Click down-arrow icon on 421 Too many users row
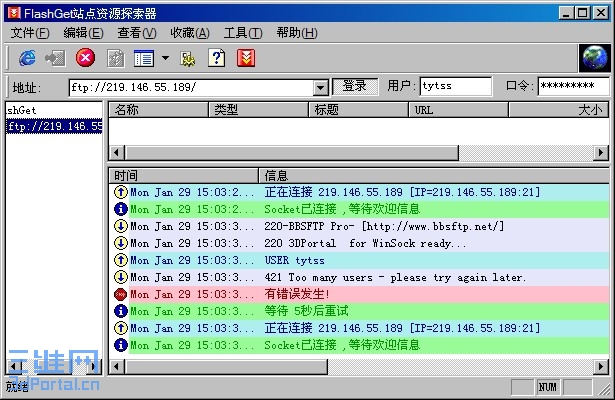The image size is (615, 400). tap(121, 277)
